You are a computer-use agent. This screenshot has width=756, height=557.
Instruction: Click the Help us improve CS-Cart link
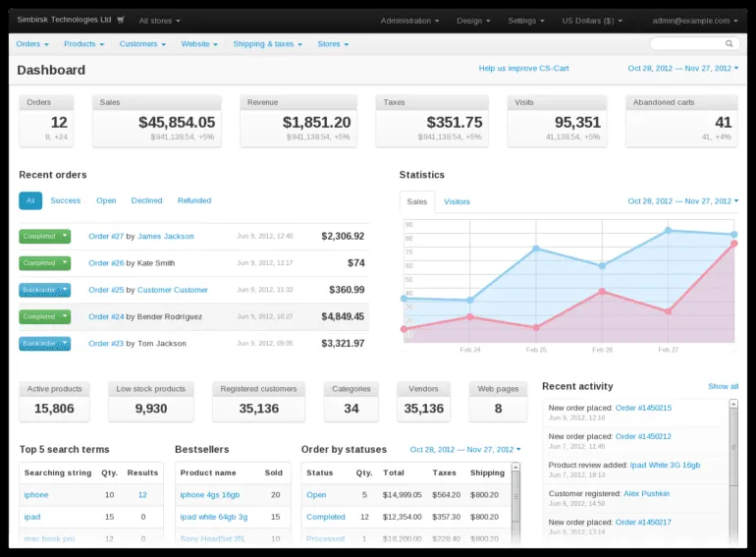(523, 69)
